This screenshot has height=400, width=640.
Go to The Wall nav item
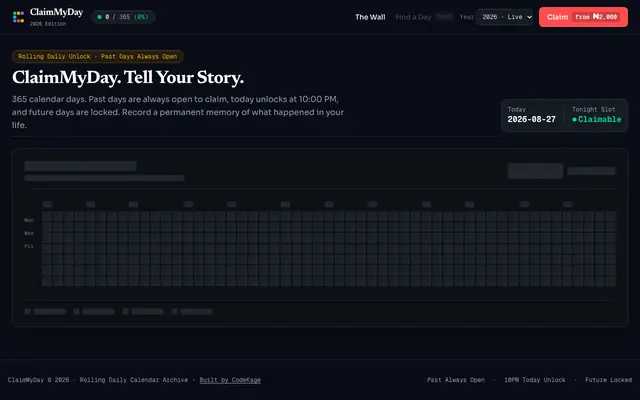point(370,17)
